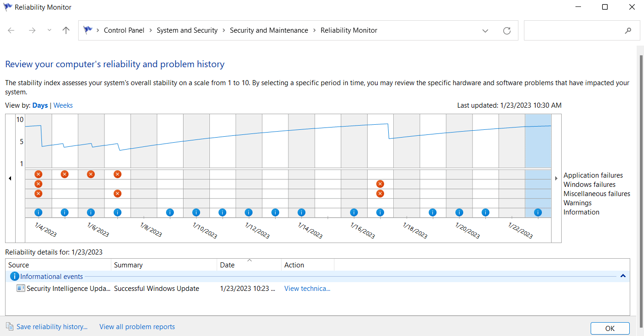Screen dimensions: 644x336
Task: Open Security and Maintenance breadcrumb
Action: 269,30
